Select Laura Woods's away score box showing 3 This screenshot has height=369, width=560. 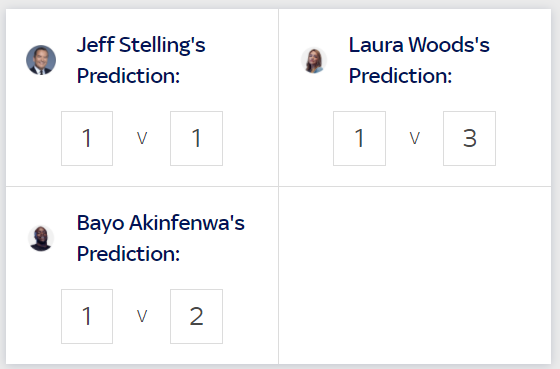point(469,138)
